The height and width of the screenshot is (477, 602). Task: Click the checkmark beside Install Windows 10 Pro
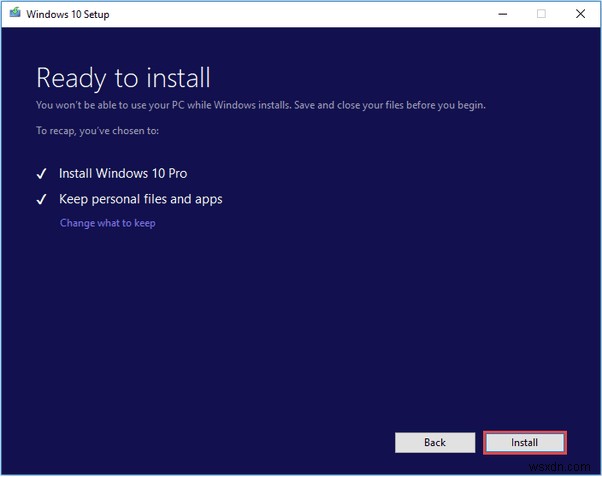(41, 174)
